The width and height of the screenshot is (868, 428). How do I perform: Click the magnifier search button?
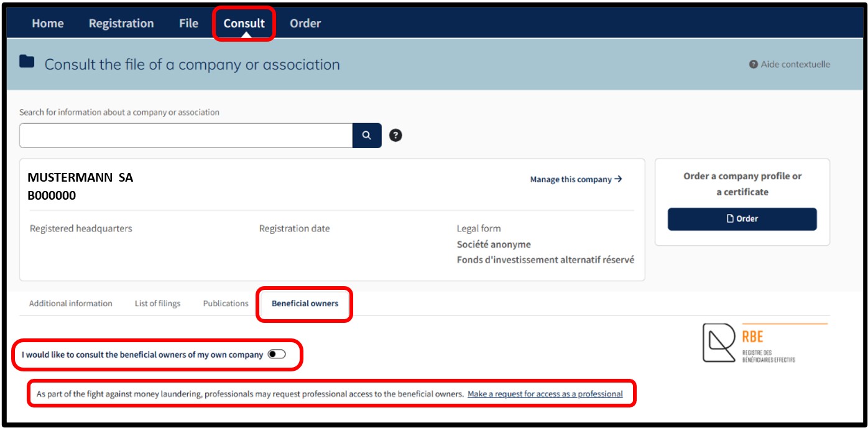point(367,136)
